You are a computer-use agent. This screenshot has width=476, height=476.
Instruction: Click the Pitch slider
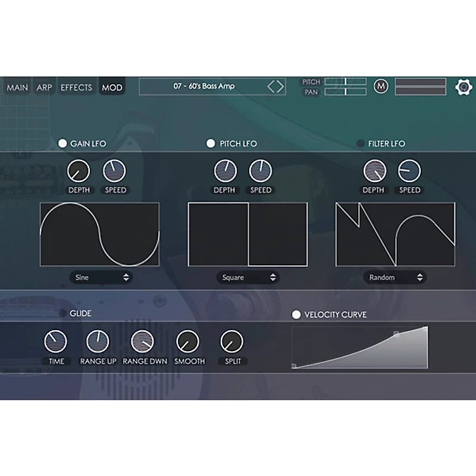345,82
